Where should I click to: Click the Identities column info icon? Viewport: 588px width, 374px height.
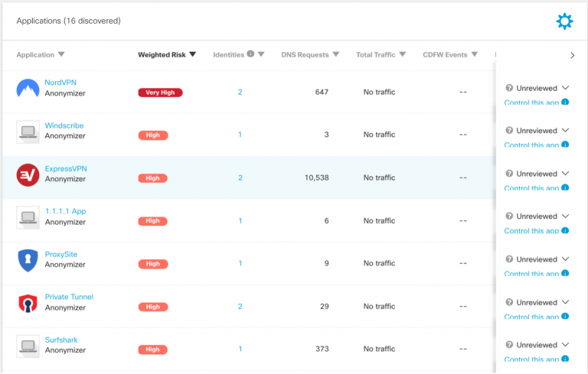250,54
